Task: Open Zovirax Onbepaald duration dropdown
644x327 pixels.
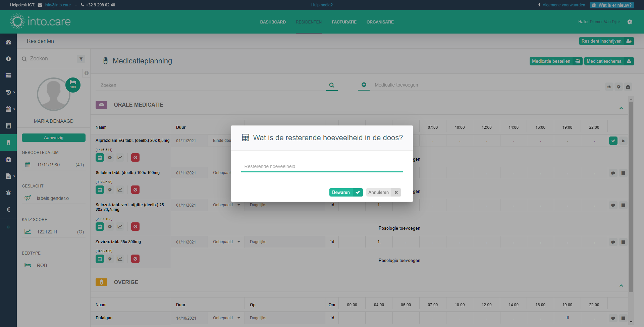Action: point(226,242)
